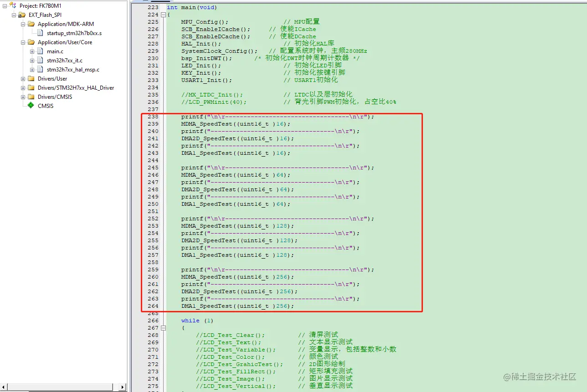This screenshot has width=587, height=392.
Task: Click the Project FK7B0M1 root icon
Action: 12,5
